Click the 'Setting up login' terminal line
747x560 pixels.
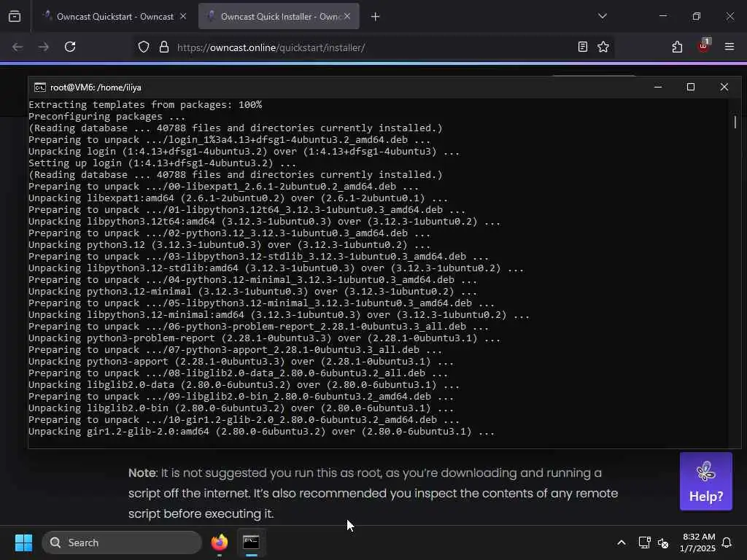click(162, 163)
